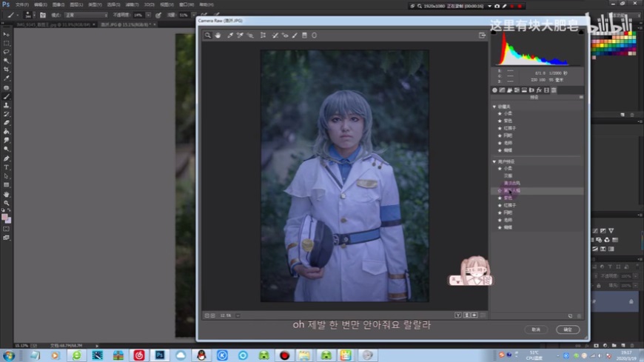
Task: Collapse the 收藏夹 favorites preset group
Action: (494, 107)
